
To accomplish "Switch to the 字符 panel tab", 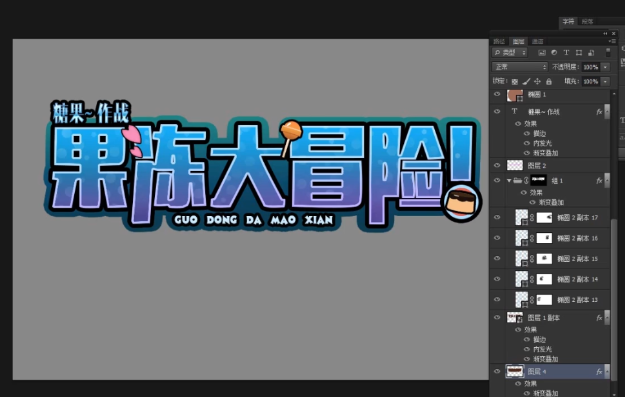I will [x=568, y=22].
